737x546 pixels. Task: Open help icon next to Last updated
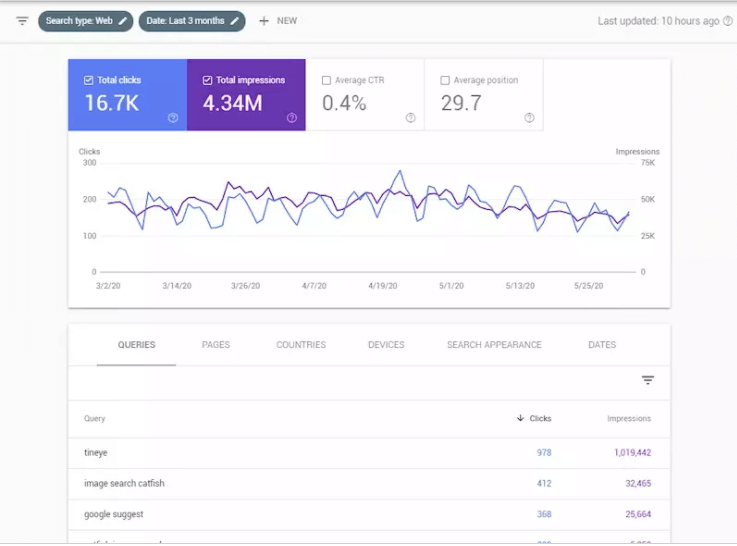coord(727,21)
